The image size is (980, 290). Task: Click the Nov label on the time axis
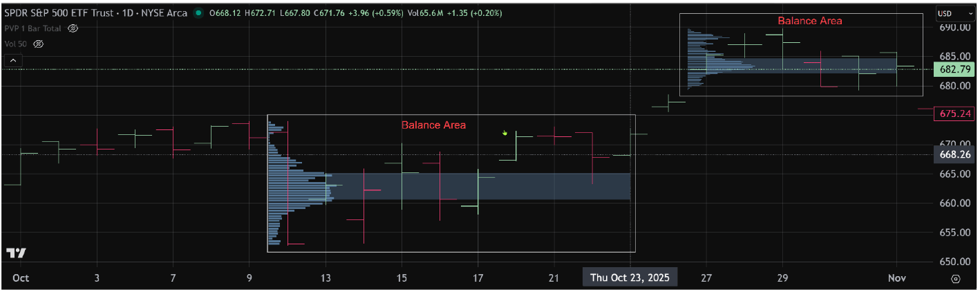(x=896, y=277)
